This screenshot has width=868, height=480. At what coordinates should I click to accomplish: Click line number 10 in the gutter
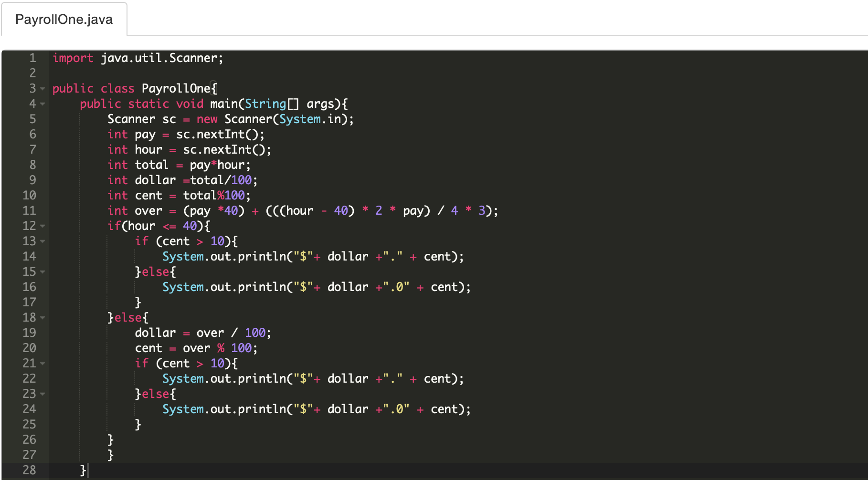29,195
